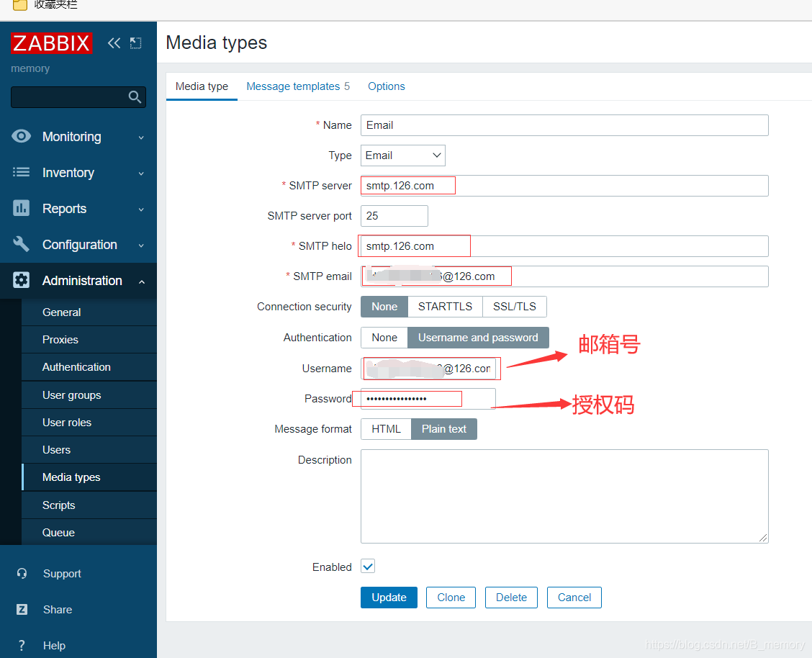Open Authentication in the sidebar
Viewport: 812px width, 658px height.
[x=89, y=367]
